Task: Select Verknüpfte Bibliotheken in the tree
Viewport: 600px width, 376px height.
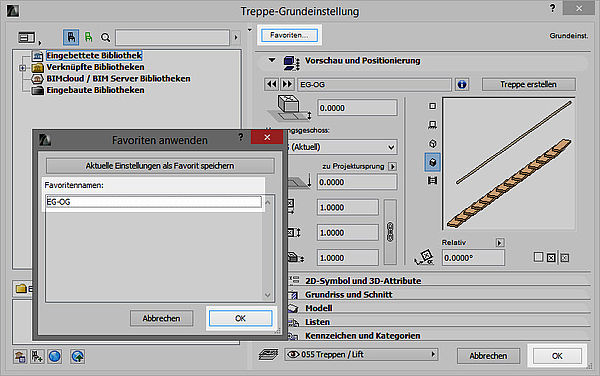Action: (95, 67)
